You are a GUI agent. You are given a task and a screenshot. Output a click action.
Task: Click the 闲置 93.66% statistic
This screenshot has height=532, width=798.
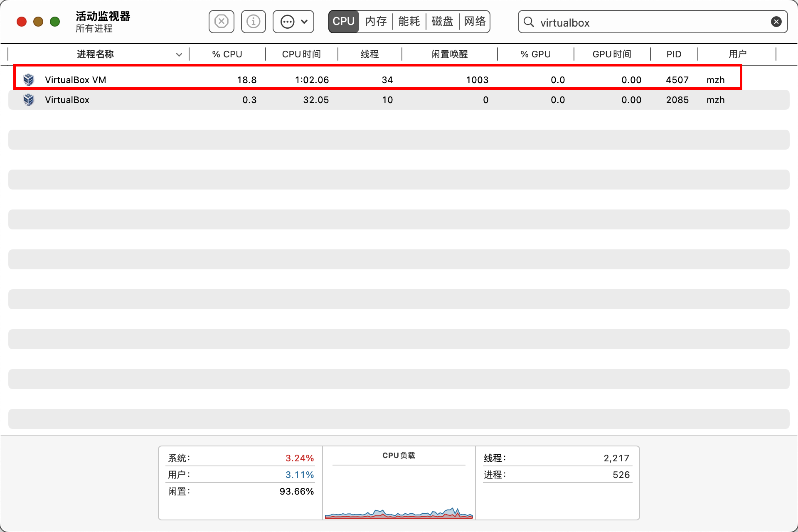pos(241,491)
